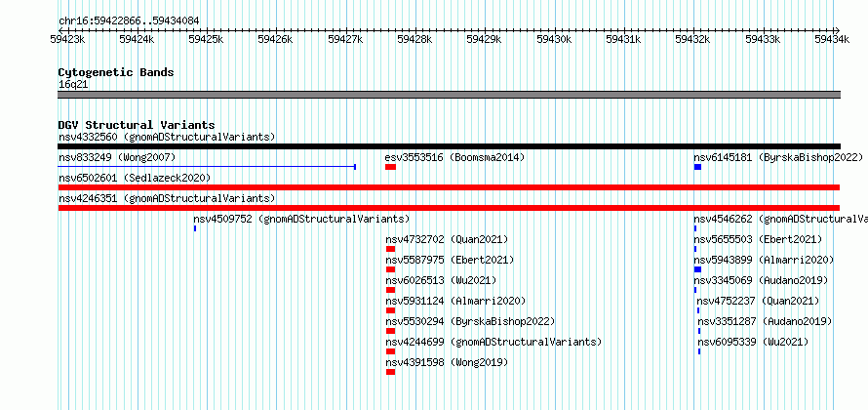
Task: Click the 59423k ruler tick label
Action: (67, 39)
